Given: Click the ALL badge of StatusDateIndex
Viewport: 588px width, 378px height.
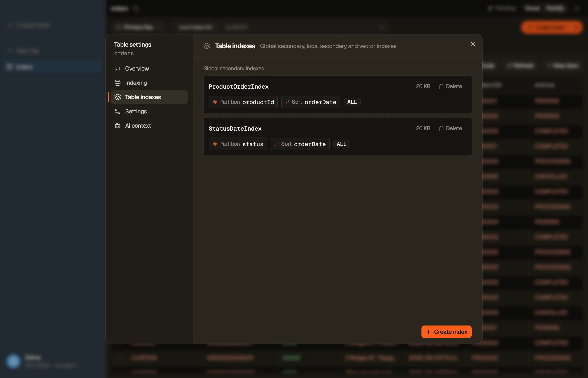Looking at the screenshot, I should tap(341, 144).
